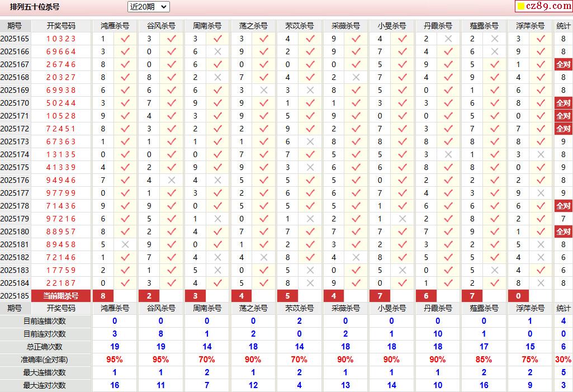
Task: Click the check mark for 周南杀号 in row 2025180
Action: [218, 232]
